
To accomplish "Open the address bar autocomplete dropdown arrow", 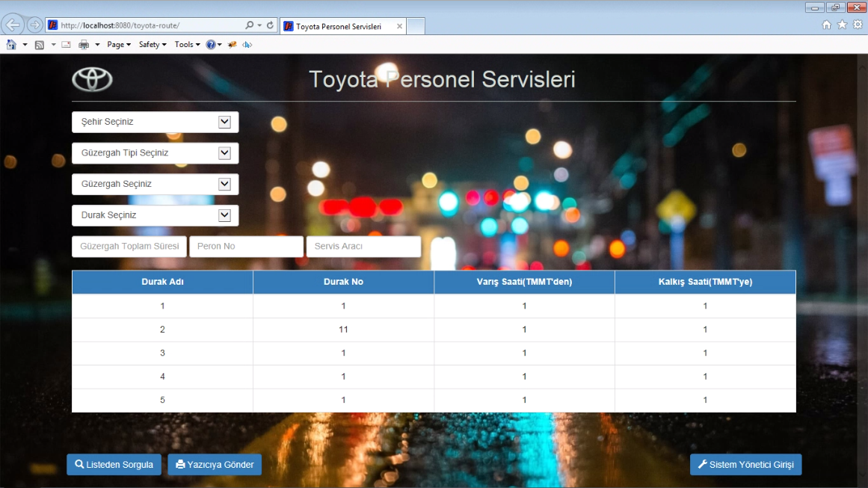I will (259, 25).
